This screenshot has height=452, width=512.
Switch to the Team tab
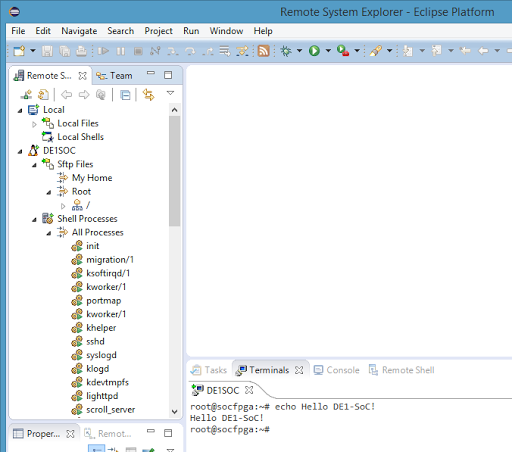coord(114,76)
